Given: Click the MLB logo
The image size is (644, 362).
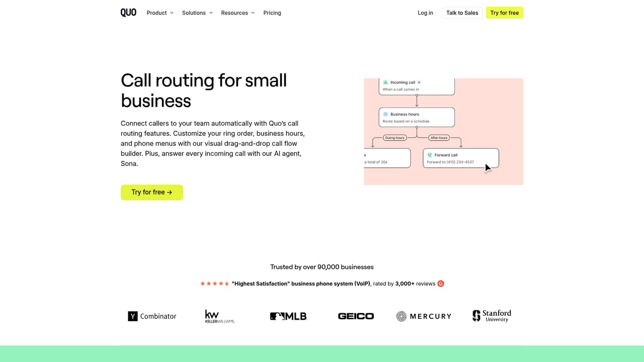Looking at the screenshot, I should (x=288, y=316).
